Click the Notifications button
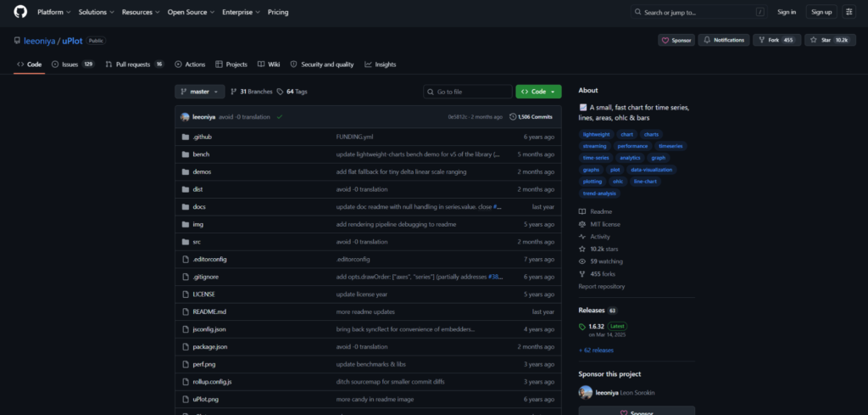Viewport: 868px width, 415px height. (724, 41)
